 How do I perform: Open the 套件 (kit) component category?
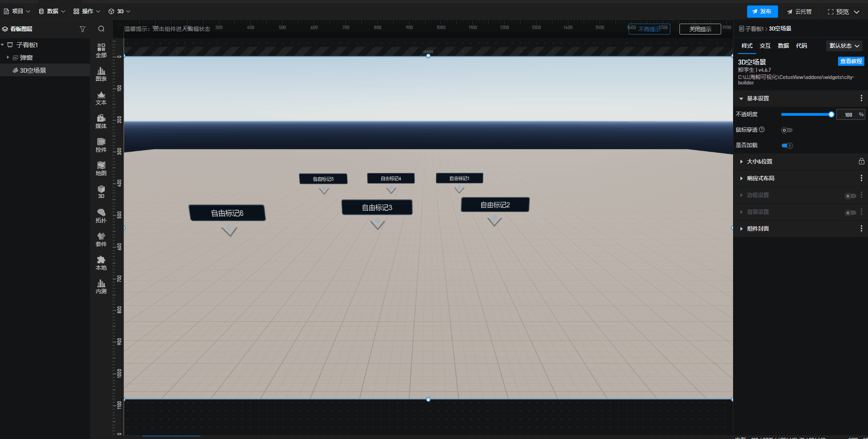tap(101, 239)
